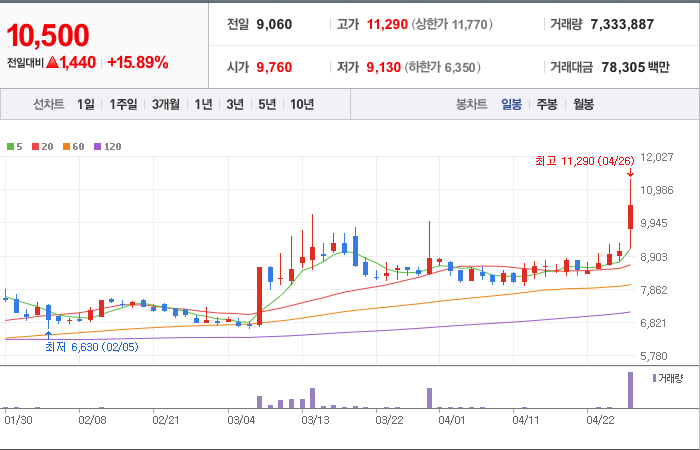The image size is (700, 450).
Task: Click the 04/26 tall red candlestick
Action: point(630,217)
